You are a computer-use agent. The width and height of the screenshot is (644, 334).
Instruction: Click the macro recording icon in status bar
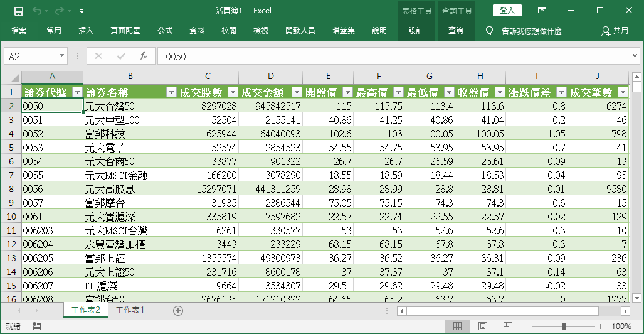pos(36,326)
